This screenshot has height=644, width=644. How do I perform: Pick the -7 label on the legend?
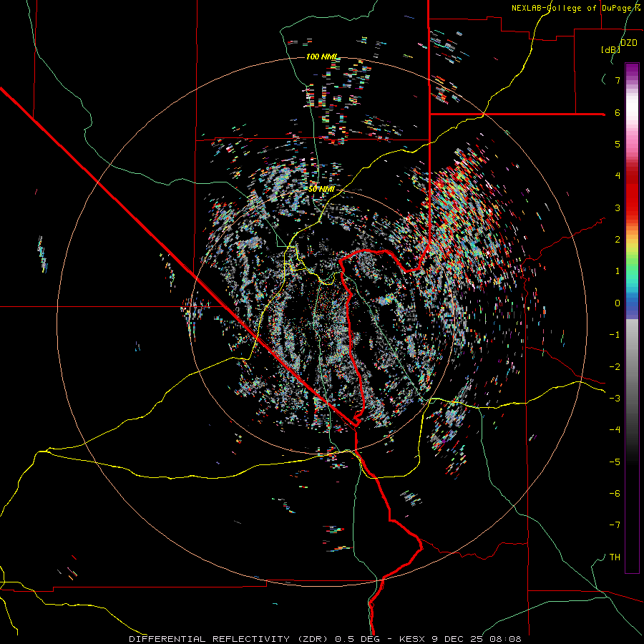tap(615, 525)
